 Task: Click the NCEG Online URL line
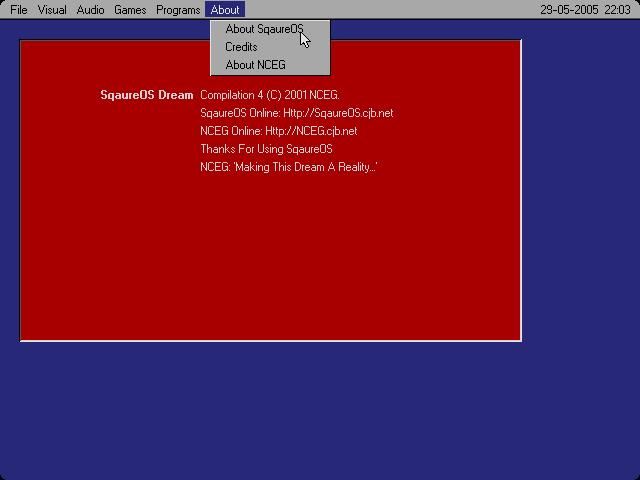278,131
